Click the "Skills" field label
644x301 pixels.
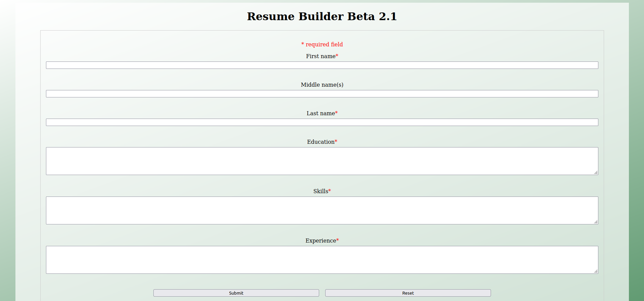click(320, 191)
